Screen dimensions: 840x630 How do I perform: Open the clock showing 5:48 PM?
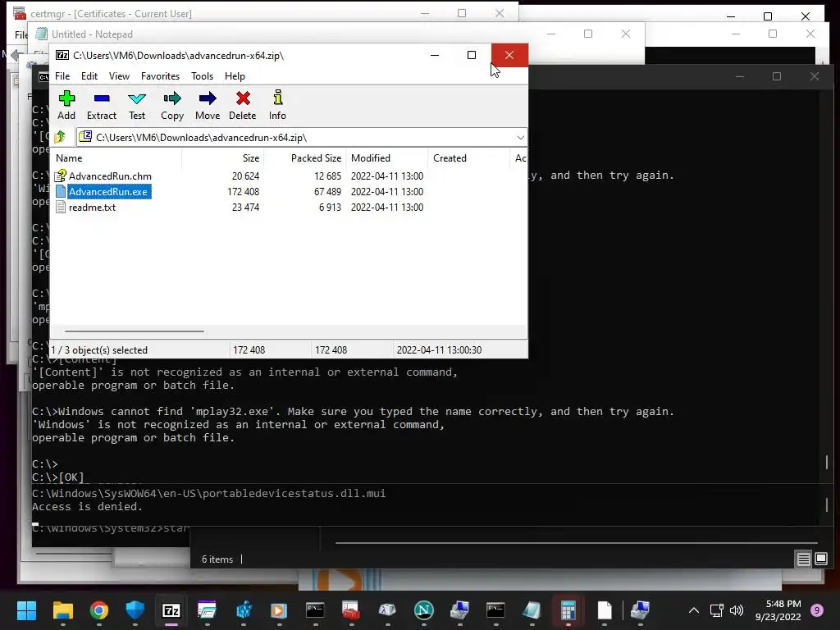point(778,610)
